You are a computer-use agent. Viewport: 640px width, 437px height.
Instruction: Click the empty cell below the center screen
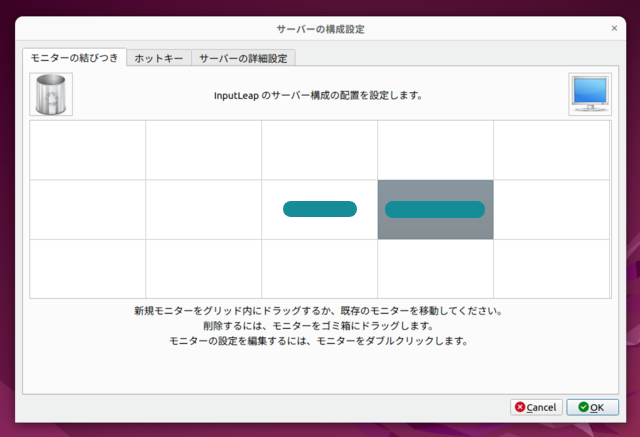pos(320,268)
